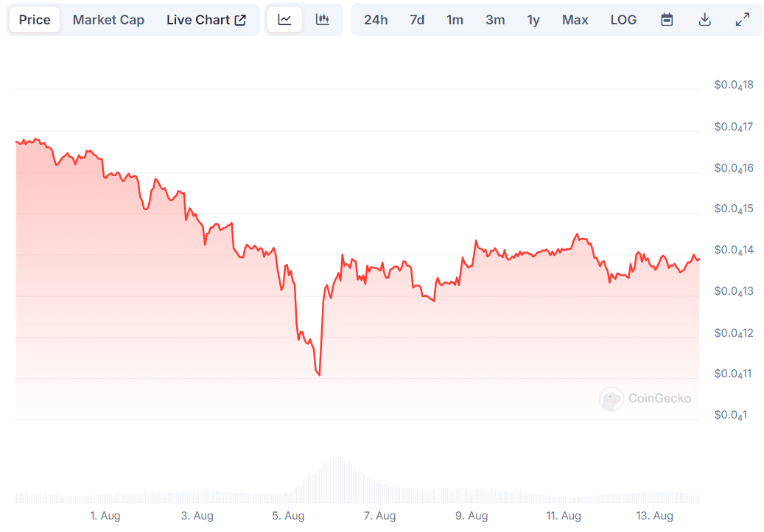Expand chart to fullscreen

(x=743, y=20)
